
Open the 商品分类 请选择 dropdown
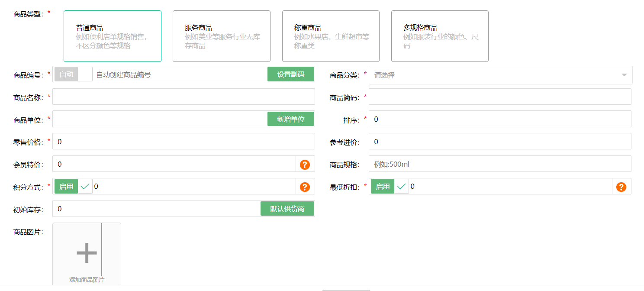pyautogui.click(x=498, y=75)
